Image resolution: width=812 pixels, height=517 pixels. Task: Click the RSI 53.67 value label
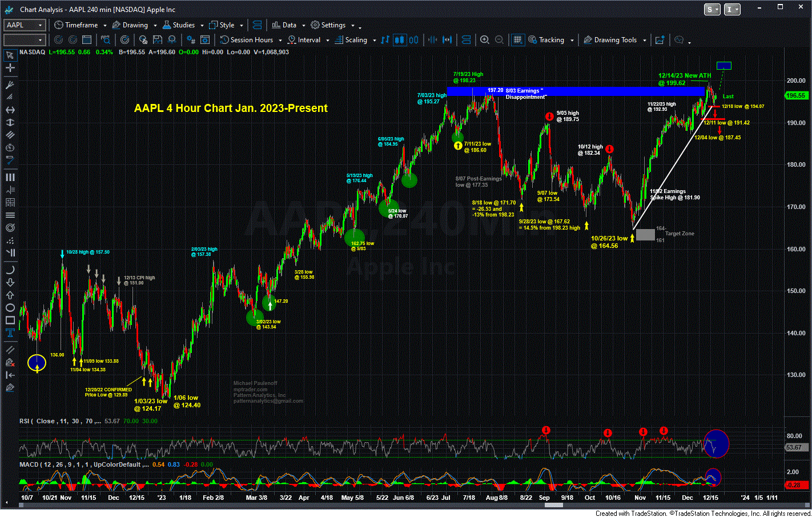click(796, 447)
